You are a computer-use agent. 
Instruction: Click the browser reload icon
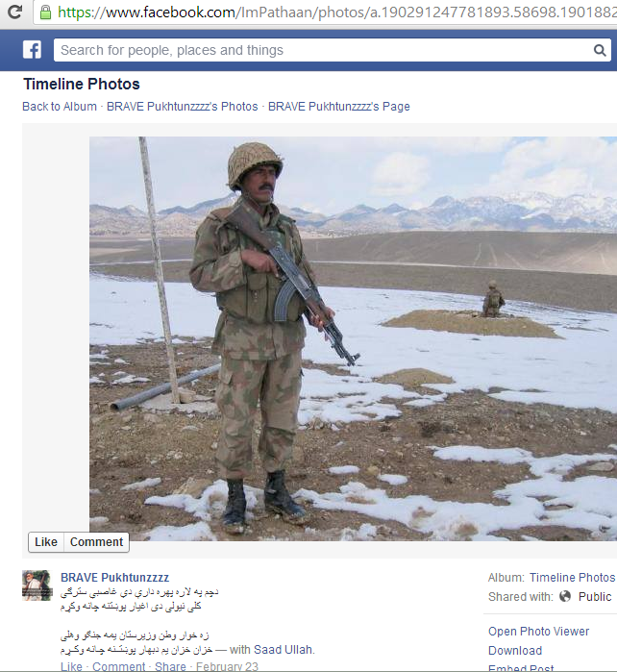[x=14, y=12]
